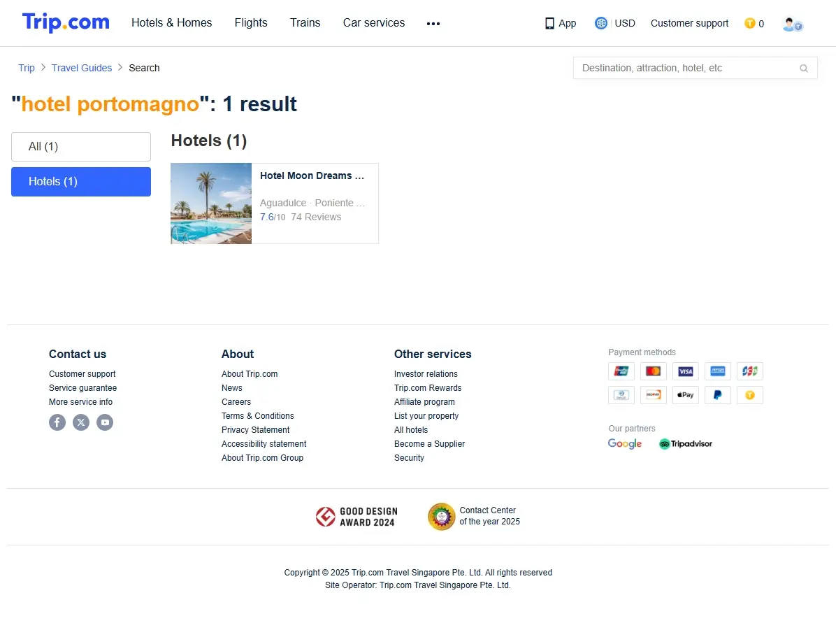The image size is (836, 644).
Task: Click the Apple Pay payment icon
Action: click(686, 395)
